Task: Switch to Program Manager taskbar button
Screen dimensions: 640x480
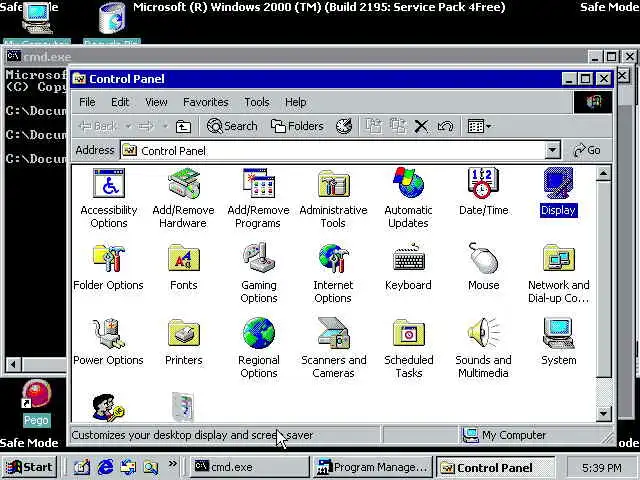Action: pos(373,467)
